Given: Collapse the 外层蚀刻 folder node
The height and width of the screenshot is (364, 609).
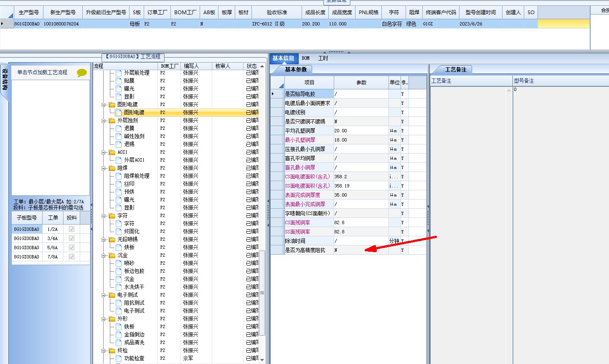Looking at the screenshot, I should point(104,121).
